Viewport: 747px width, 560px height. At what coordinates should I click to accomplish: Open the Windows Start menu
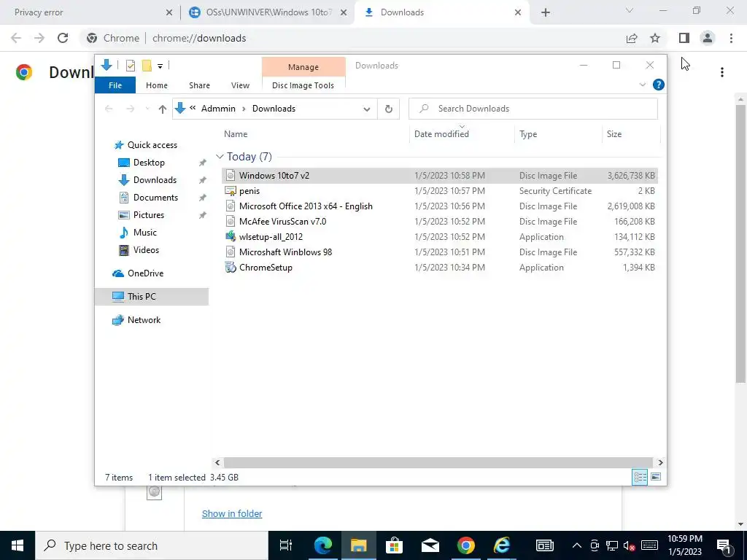(18, 545)
